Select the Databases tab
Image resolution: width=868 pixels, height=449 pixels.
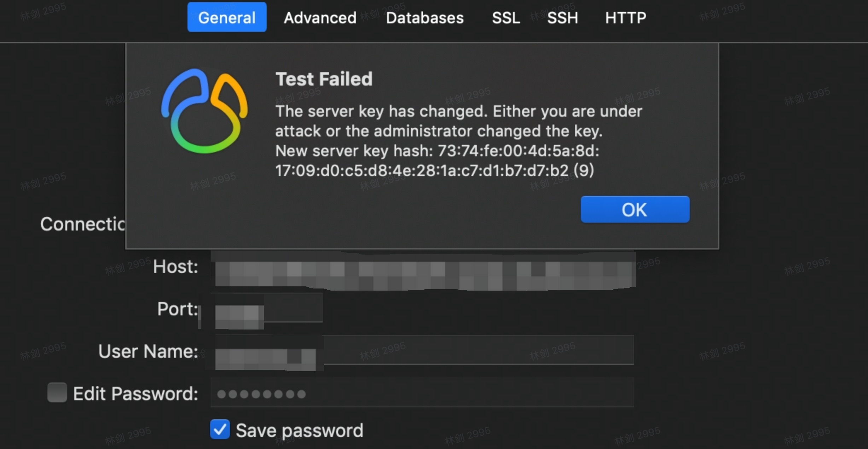[424, 18]
